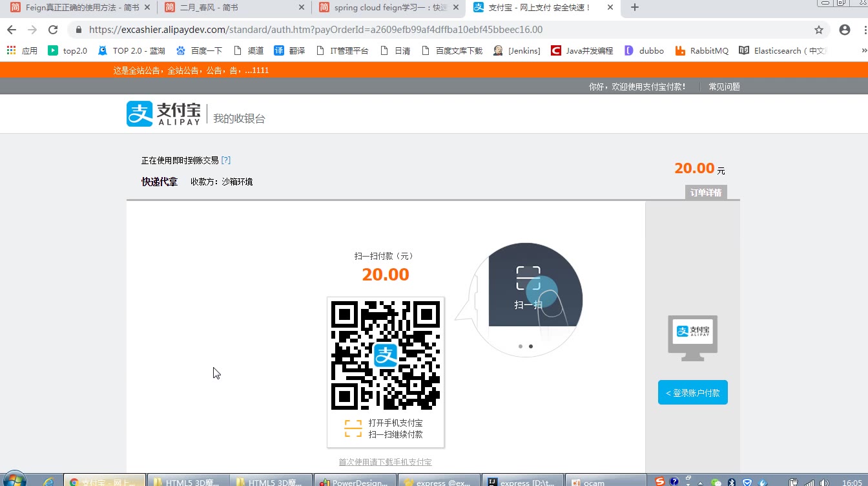Viewport: 868px width, 486px height.
Task: Reload the page using the refresh icon
Action: click(53, 30)
